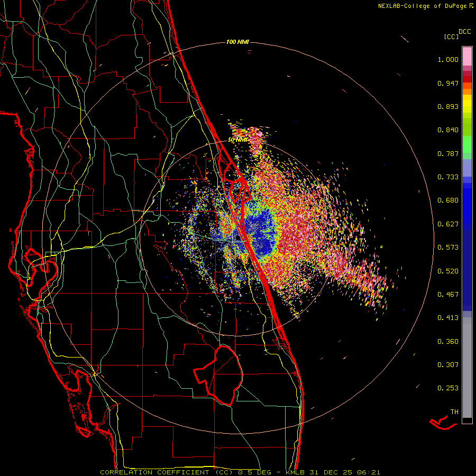Click the 0.627 scale value
Image resolution: width=476 pixels, height=476 pixels.
pos(448,224)
